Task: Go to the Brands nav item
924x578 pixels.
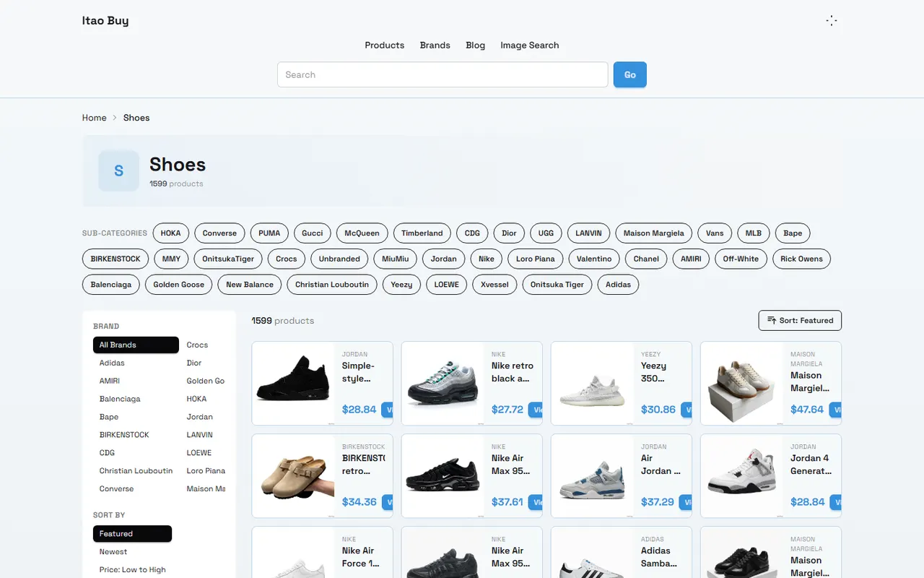Action: click(435, 45)
